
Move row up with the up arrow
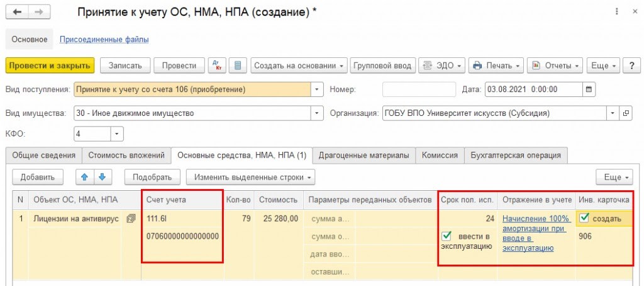[85, 177]
